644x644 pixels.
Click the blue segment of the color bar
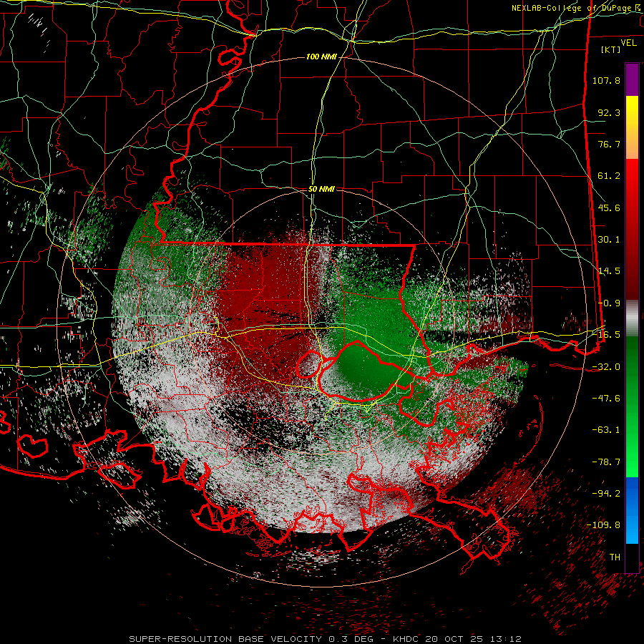(x=632, y=510)
